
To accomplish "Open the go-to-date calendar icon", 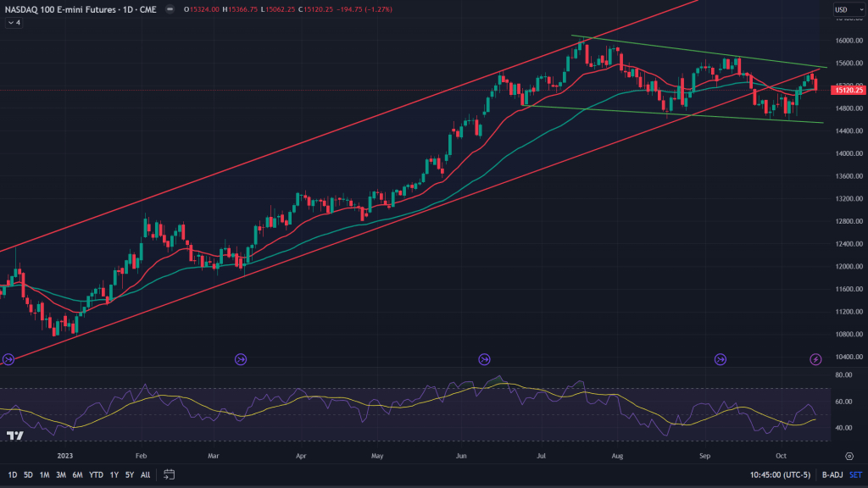I will 170,474.
